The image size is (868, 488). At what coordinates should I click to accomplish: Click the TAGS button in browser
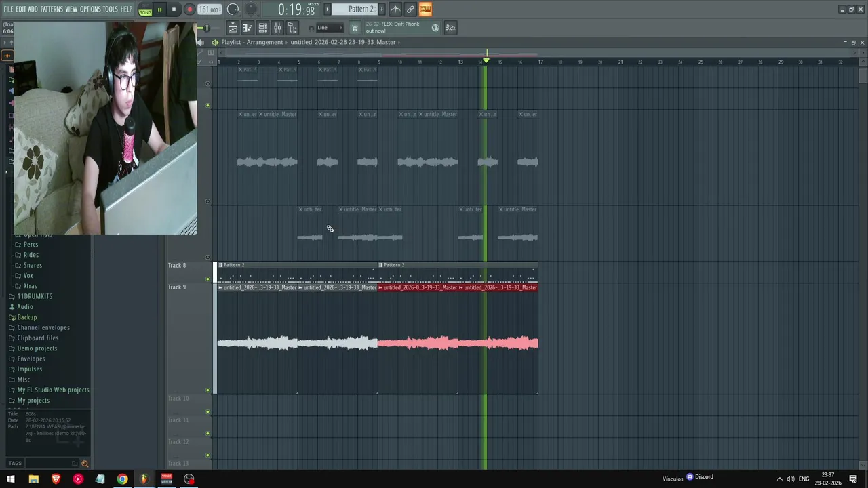[15, 464]
